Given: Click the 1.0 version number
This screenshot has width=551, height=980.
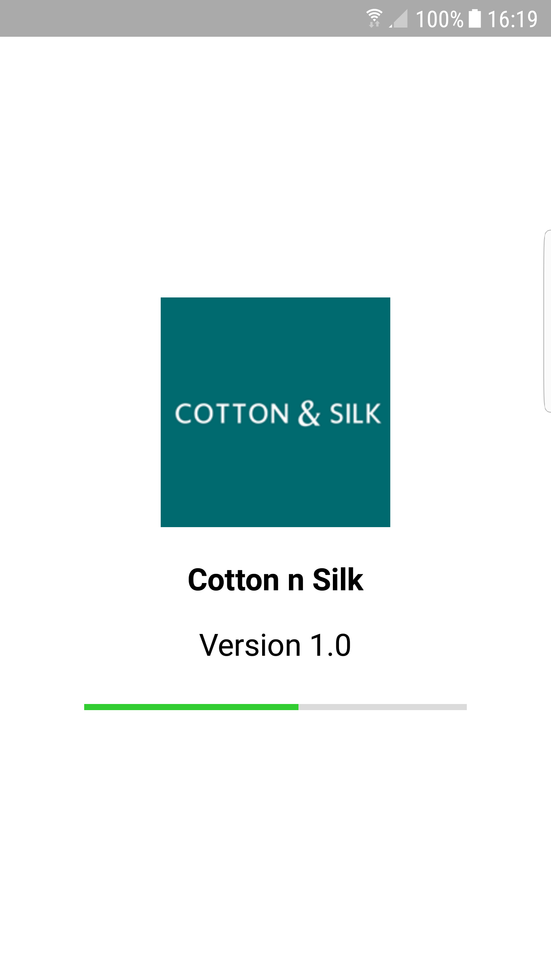Looking at the screenshot, I should pyautogui.click(x=331, y=645).
